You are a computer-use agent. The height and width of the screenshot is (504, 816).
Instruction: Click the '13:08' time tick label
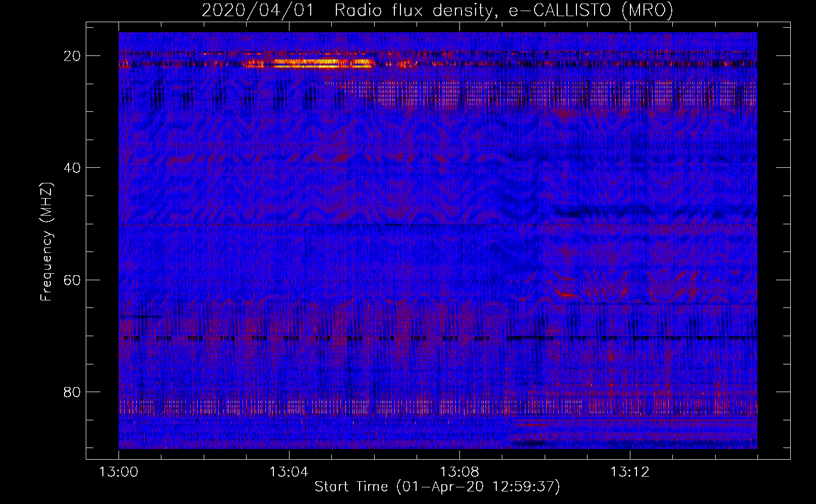[459, 472]
